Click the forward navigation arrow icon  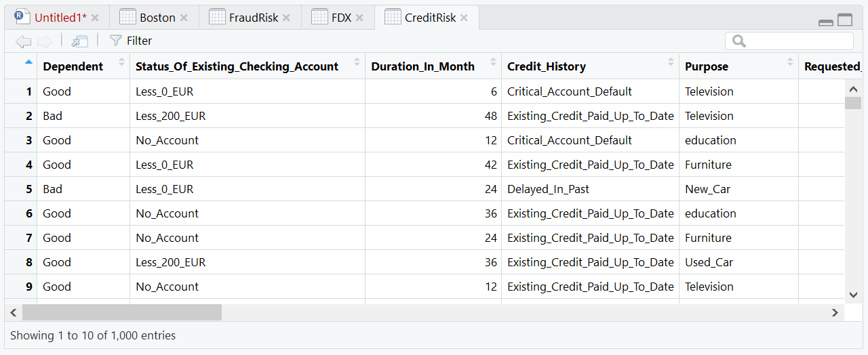coord(45,41)
